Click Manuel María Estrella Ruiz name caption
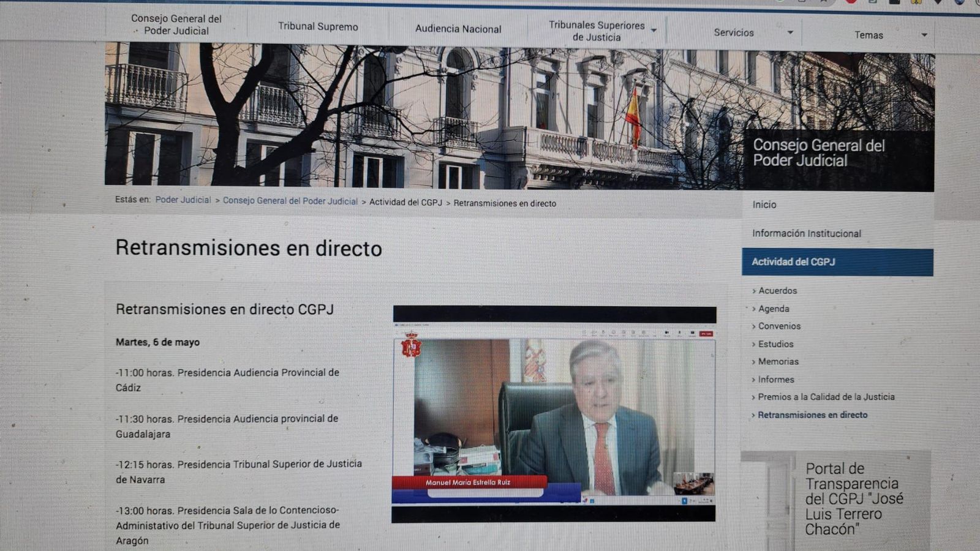The width and height of the screenshot is (980, 551). point(468,482)
